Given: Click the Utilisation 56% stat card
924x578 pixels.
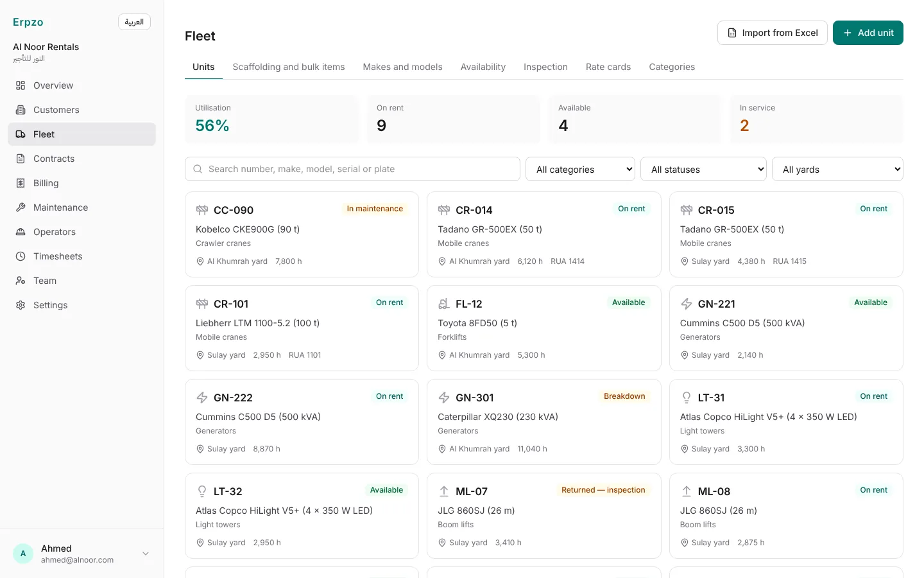Looking at the screenshot, I should (272, 119).
